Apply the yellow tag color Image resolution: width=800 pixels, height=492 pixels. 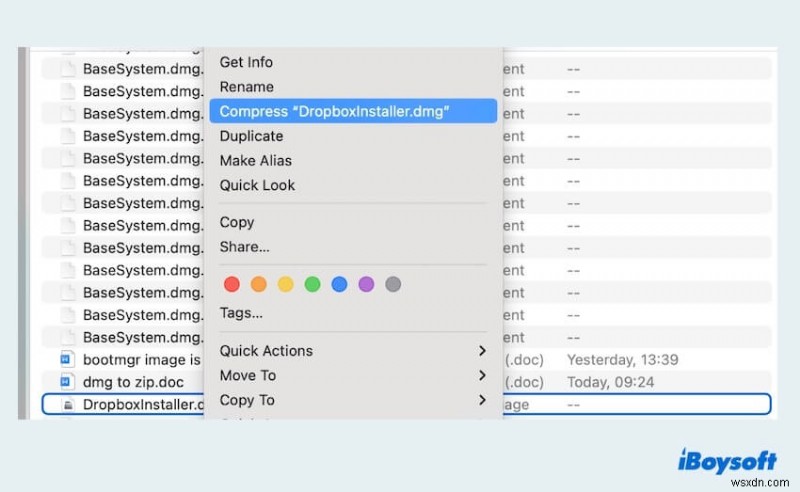(286, 284)
